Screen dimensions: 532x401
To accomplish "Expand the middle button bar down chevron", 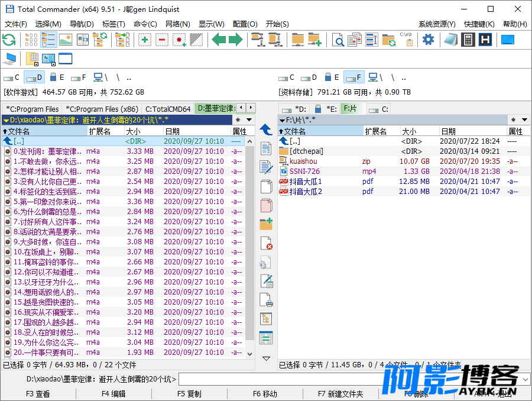I will click(x=267, y=358).
